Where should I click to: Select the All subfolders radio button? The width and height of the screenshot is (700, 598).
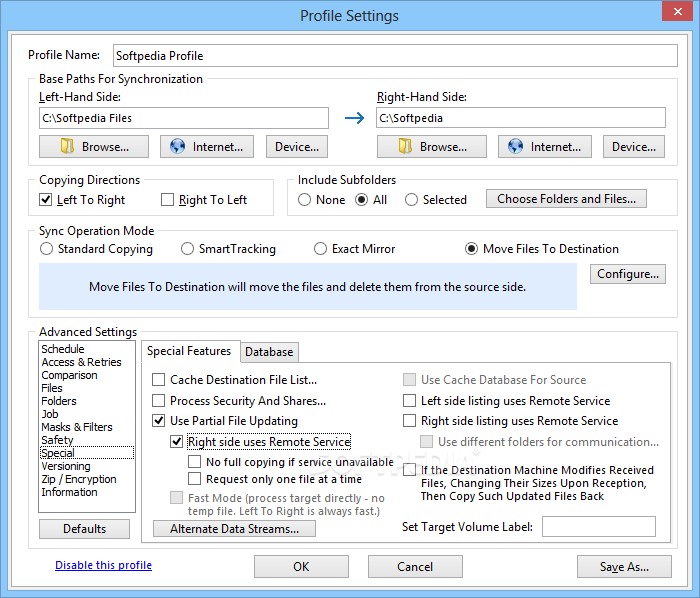(x=362, y=199)
